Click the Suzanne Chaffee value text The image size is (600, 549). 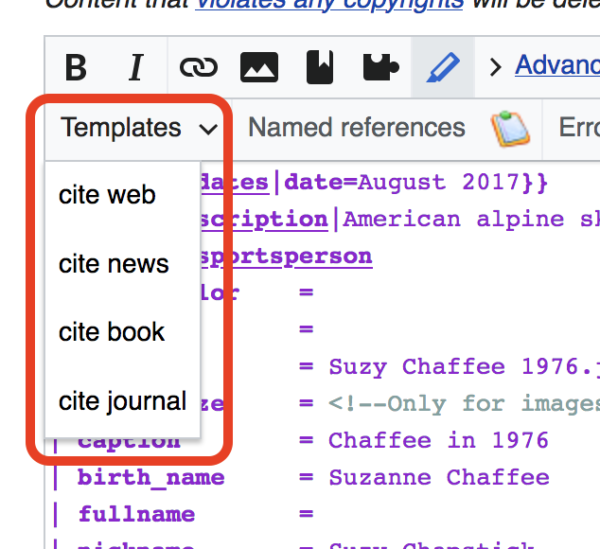point(439,478)
